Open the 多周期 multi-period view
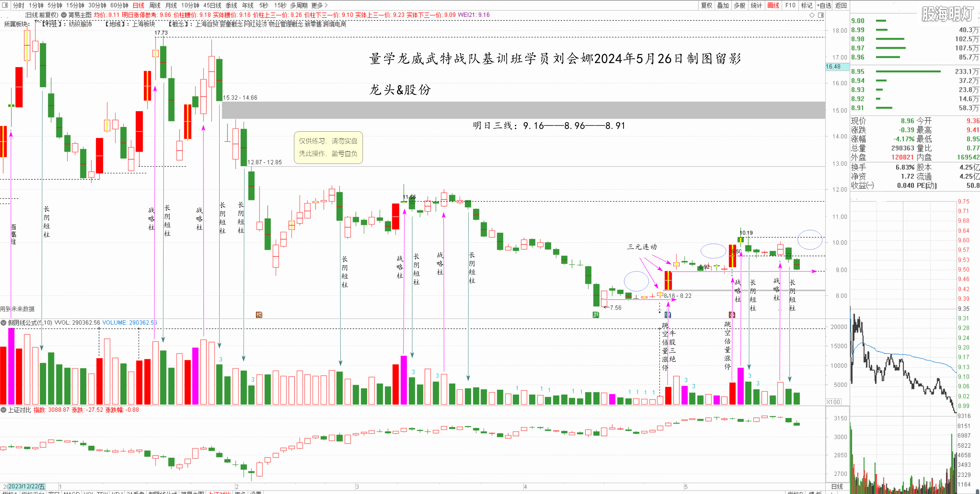The height and width of the screenshot is (494, 980). tap(299, 5)
